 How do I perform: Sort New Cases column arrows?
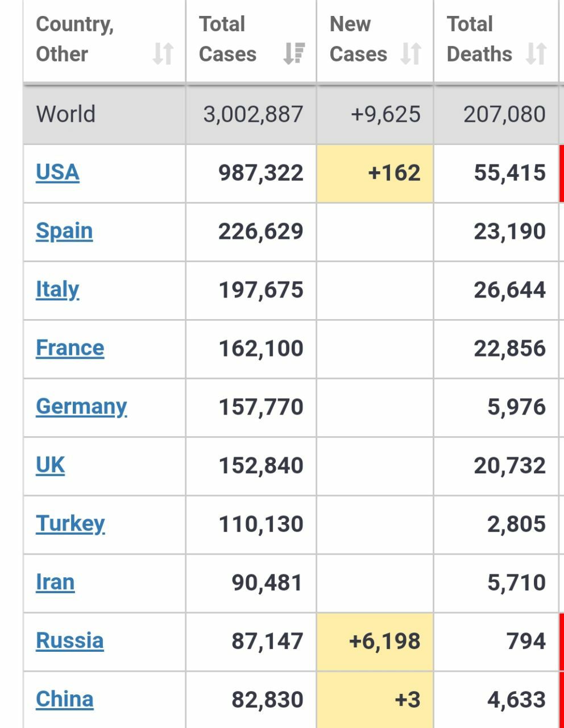[x=410, y=53]
